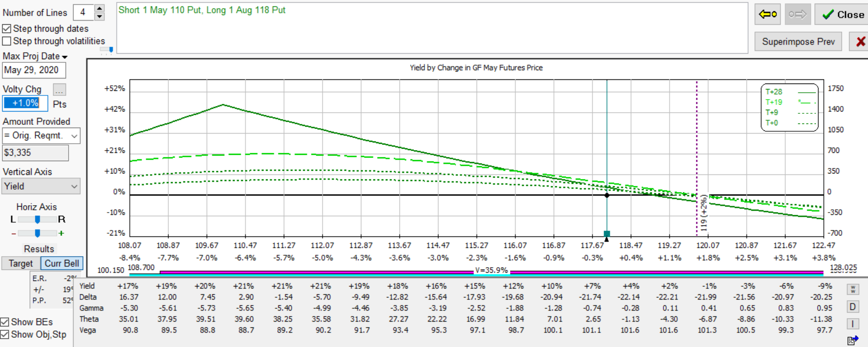
Task: Adjust the Horiz Axis minus-plus zoom slider
Action: coord(38,233)
